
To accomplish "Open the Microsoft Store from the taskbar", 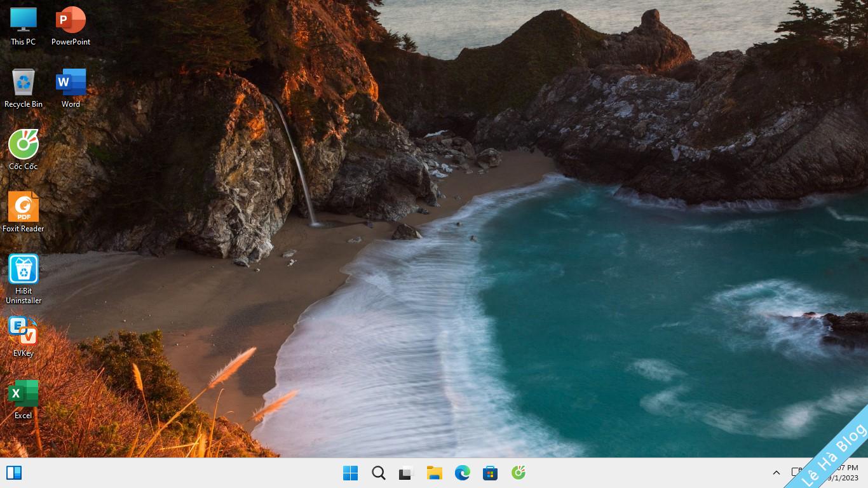I will point(490,473).
